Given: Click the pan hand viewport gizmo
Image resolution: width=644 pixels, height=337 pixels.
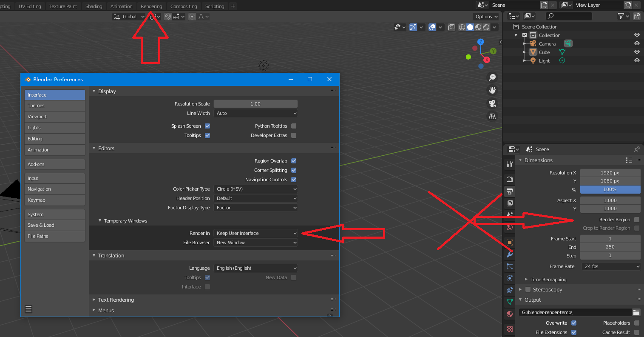Looking at the screenshot, I should pos(492,90).
